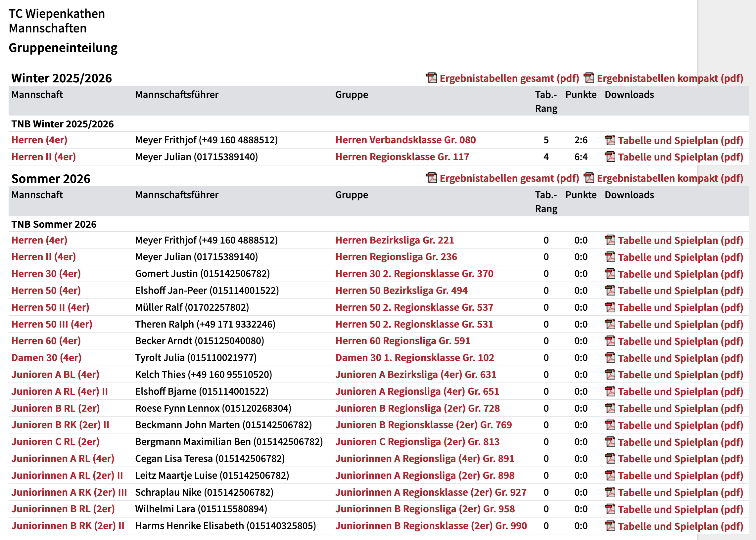Open PDF icon for Herren II (4er) winter row
Image resolution: width=756 pixels, height=540 pixels.
(611, 157)
